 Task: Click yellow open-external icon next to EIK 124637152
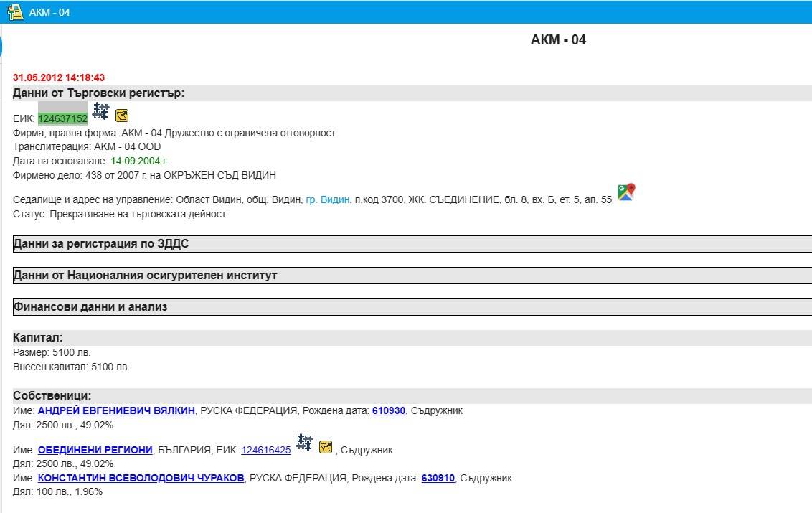click(x=122, y=116)
